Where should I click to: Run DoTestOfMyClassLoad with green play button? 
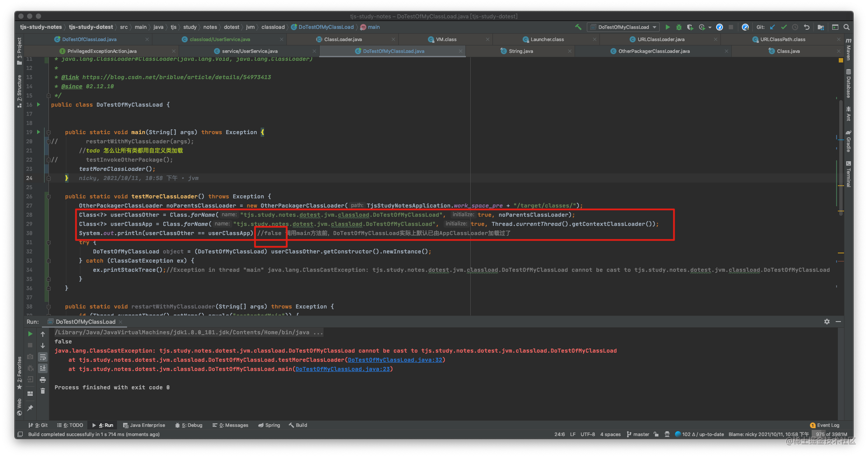pos(668,27)
